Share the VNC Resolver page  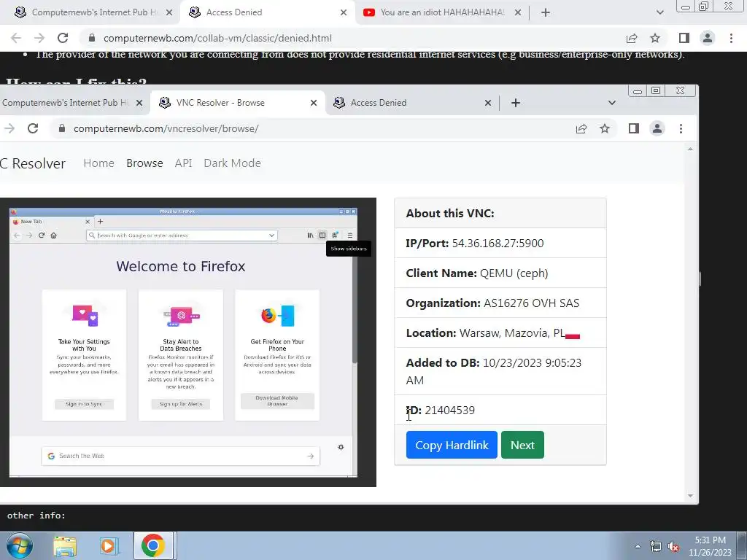(x=581, y=128)
